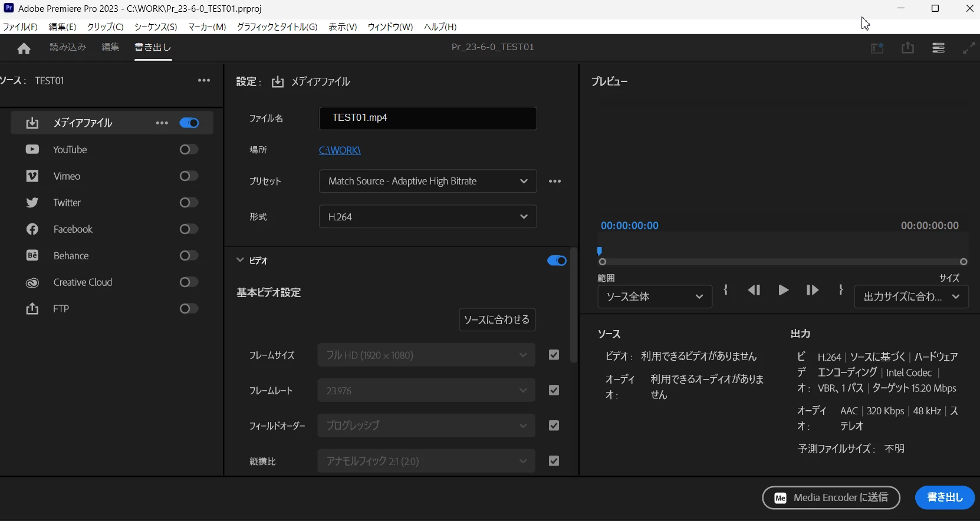Uncheck フレームサイズ match source checkbox

554,355
